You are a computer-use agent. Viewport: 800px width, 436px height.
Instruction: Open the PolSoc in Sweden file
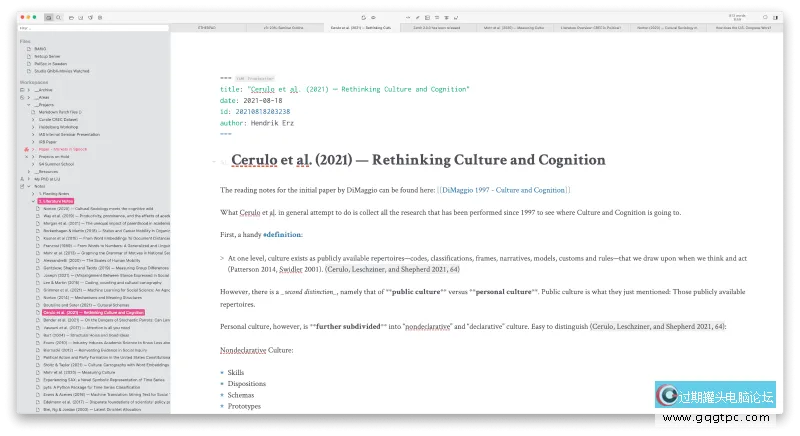point(51,64)
